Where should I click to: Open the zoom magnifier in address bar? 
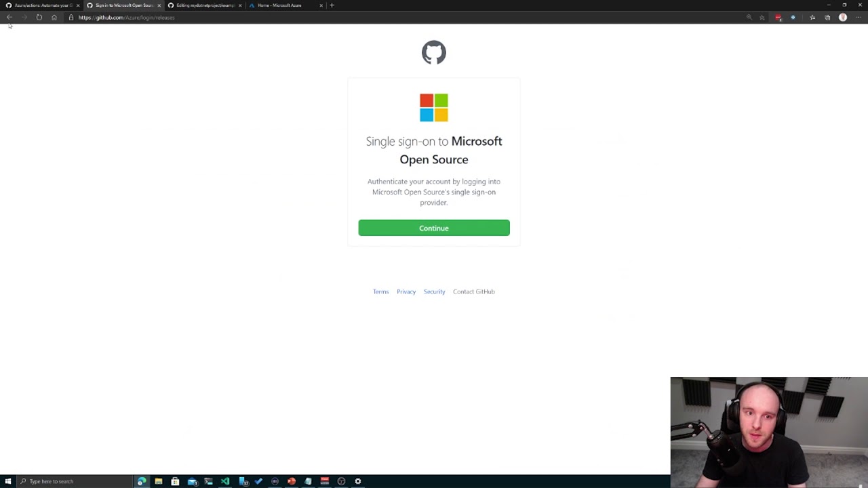[749, 18]
